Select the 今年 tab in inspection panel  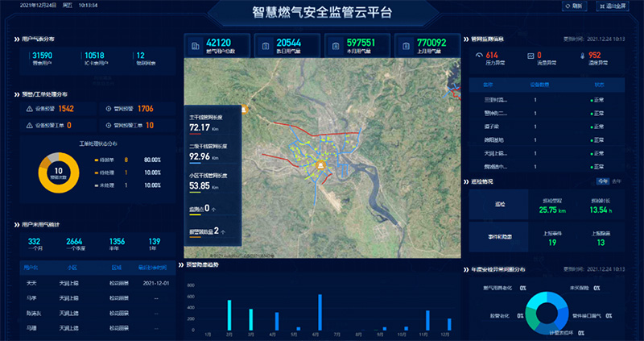603,181
